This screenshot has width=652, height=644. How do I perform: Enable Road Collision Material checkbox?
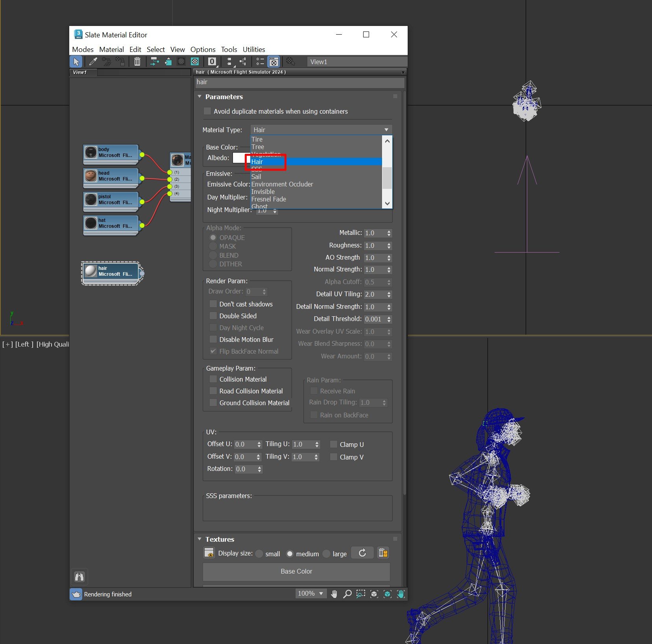pyautogui.click(x=213, y=391)
